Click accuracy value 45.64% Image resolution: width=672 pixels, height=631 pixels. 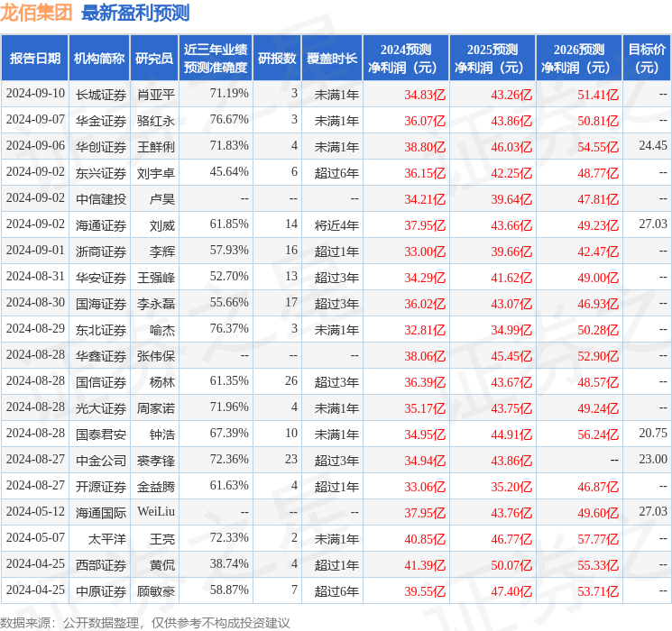click(x=229, y=172)
